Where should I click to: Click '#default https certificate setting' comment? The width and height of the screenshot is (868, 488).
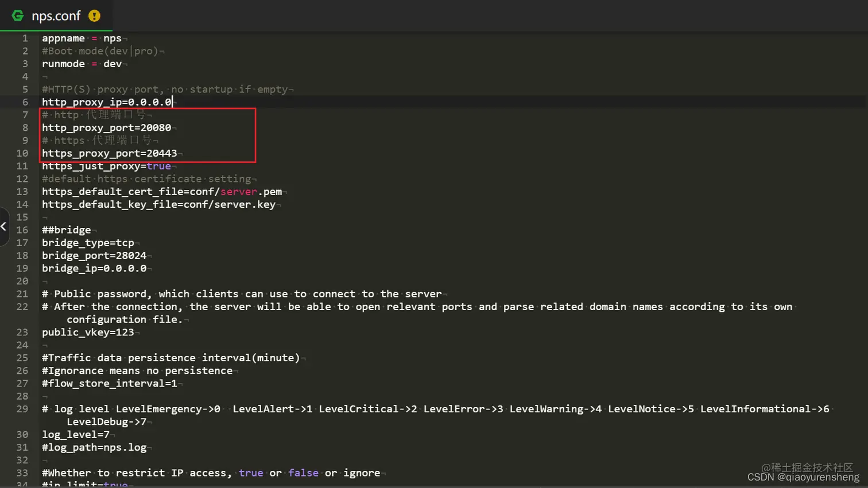tap(146, 179)
